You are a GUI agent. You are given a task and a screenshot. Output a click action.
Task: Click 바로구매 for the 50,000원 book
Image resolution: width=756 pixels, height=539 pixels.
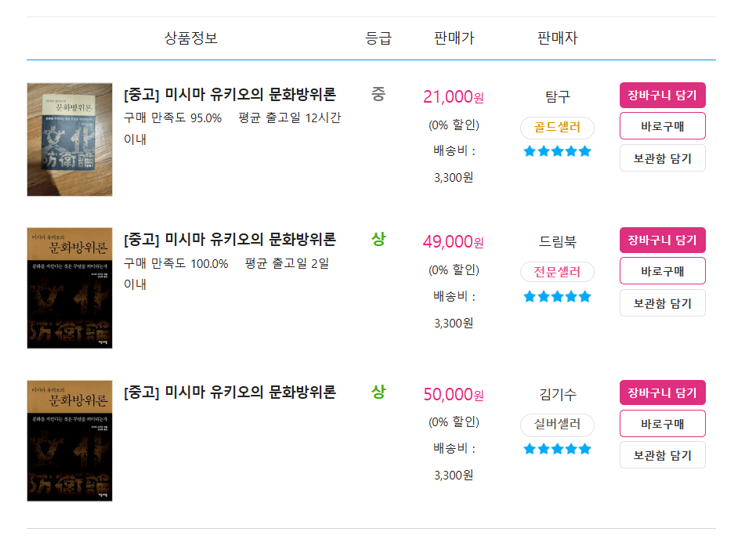click(662, 424)
